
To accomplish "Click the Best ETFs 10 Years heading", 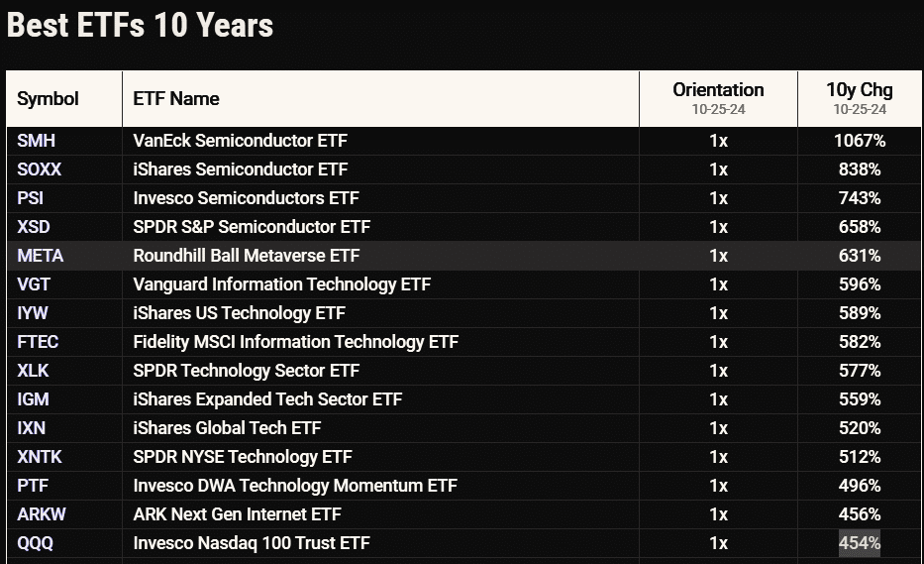I will click(141, 26).
